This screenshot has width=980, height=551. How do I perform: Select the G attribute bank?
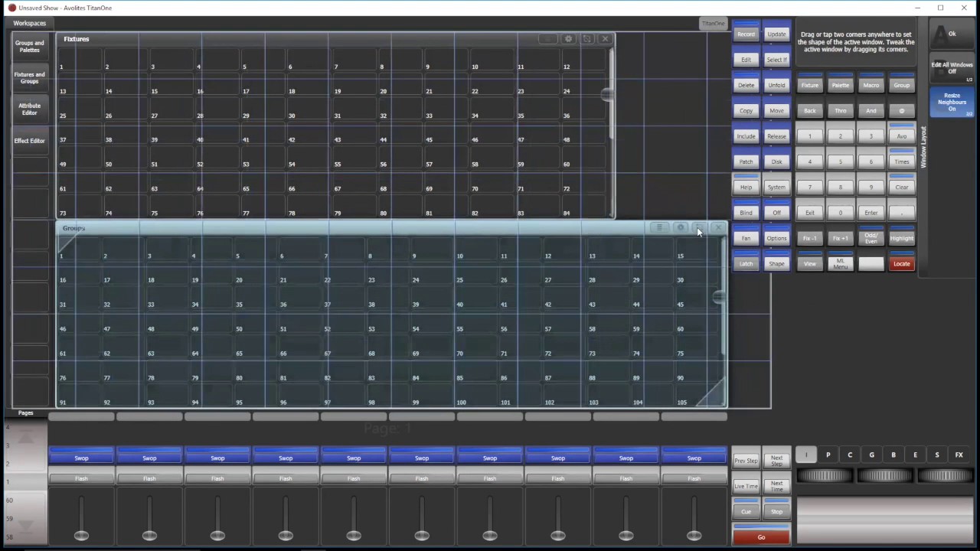[871, 455]
